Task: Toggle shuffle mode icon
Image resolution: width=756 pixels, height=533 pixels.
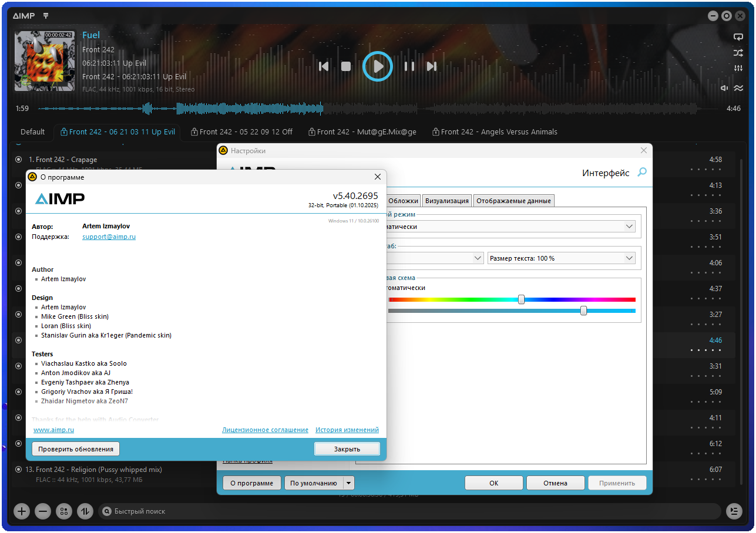Action: coord(738,53)
